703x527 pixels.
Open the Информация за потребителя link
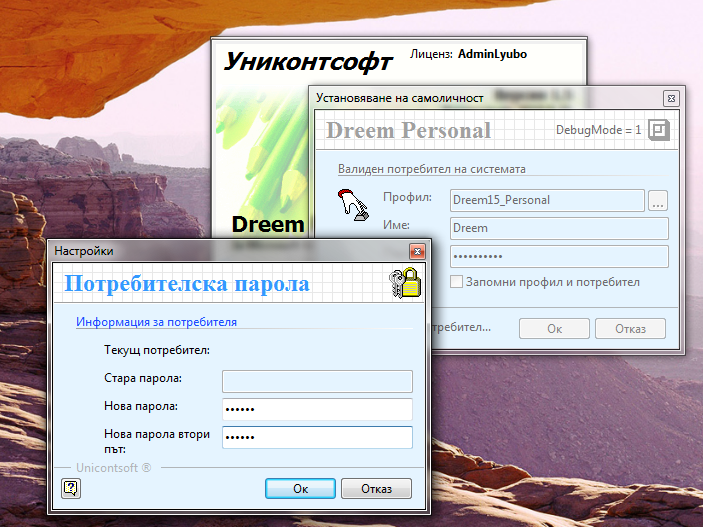pyautogui.click(x=156, y=322)
